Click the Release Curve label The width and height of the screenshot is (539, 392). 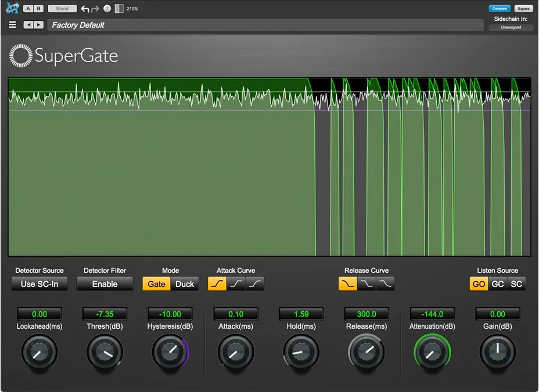click(x=366, y=271)
